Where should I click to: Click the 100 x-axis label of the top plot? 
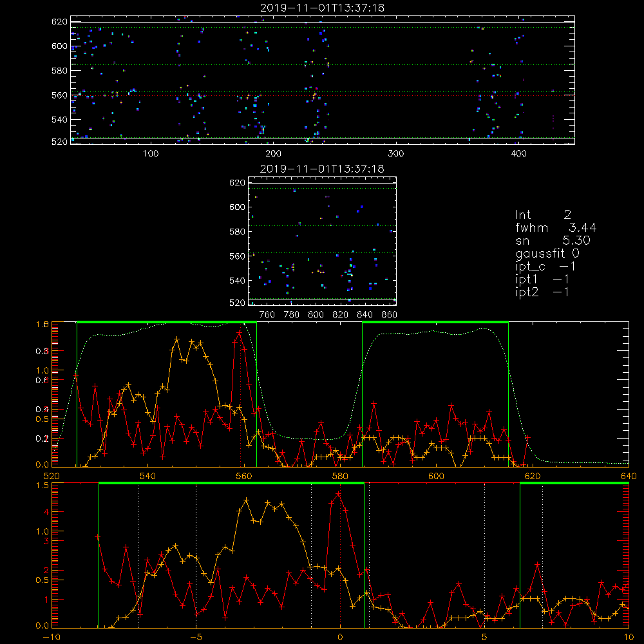pos(151,154)
